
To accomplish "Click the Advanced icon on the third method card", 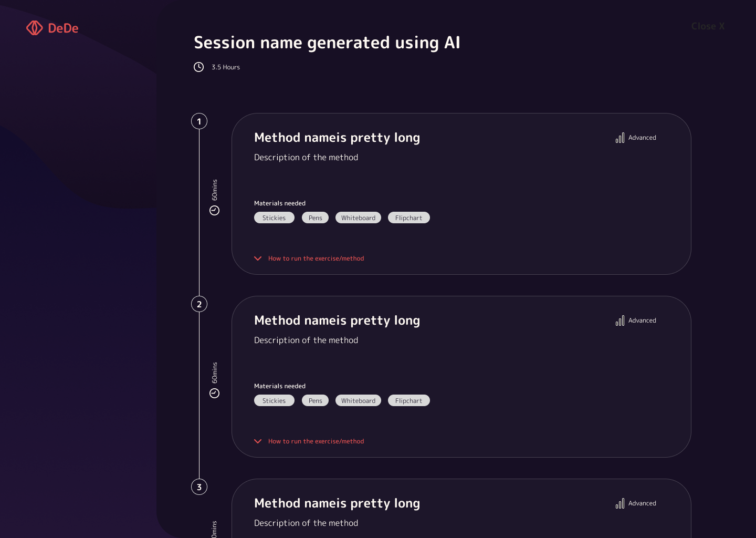I will (x=620, y=503).
